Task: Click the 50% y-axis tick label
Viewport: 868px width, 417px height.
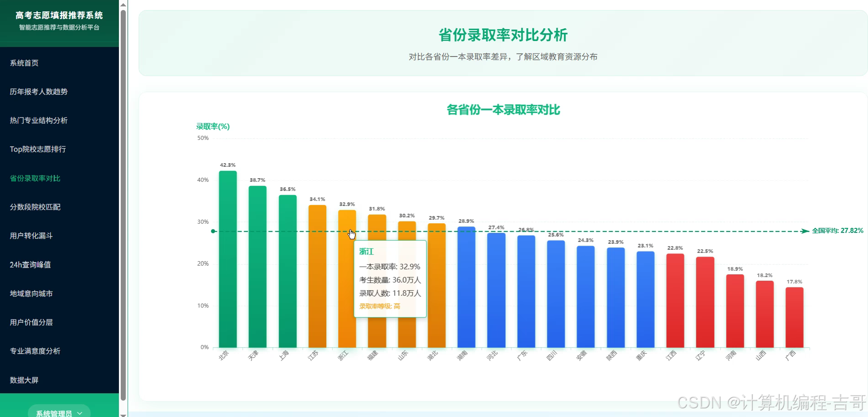Action: (x=203, y=138)
